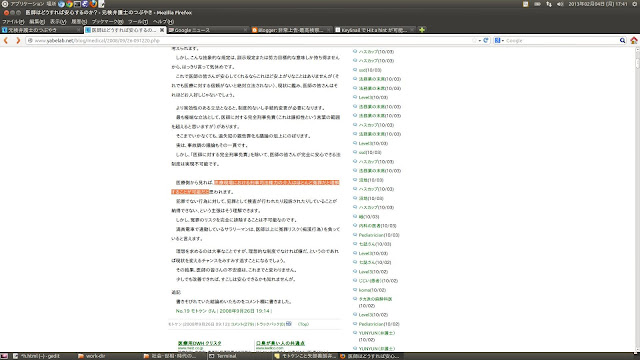
Task: Open the ブックマーク menu
Action: tap(107, 21)
